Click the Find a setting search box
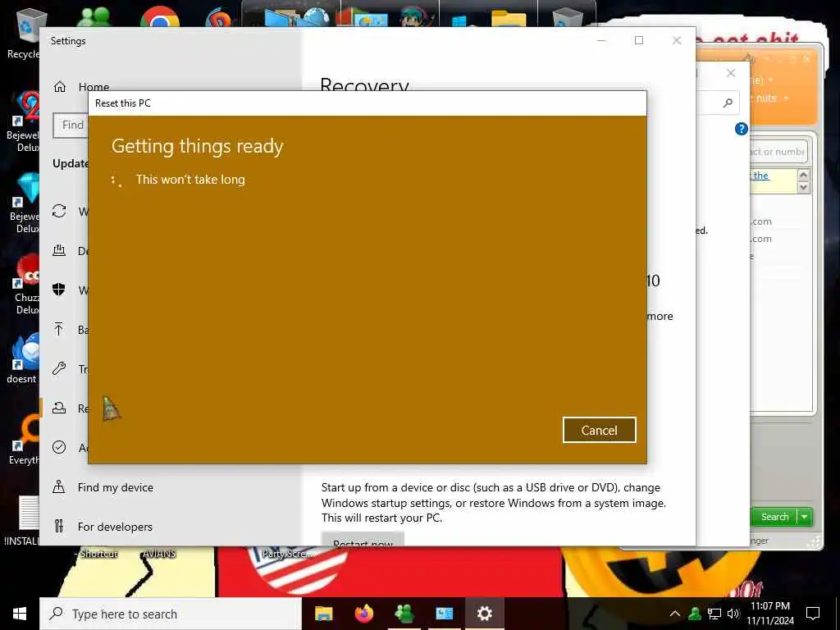Image resolution: width=840 pixels, height=630 pixels. coord(71,125)
